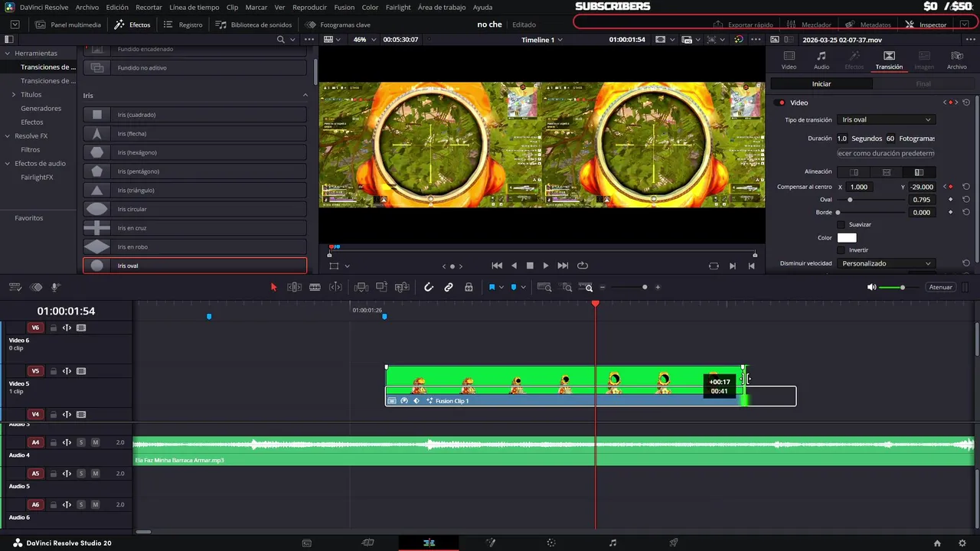This screenshot has height=551, width=980.
Task: Reset the Oval parameter
Action: [966, 200]
